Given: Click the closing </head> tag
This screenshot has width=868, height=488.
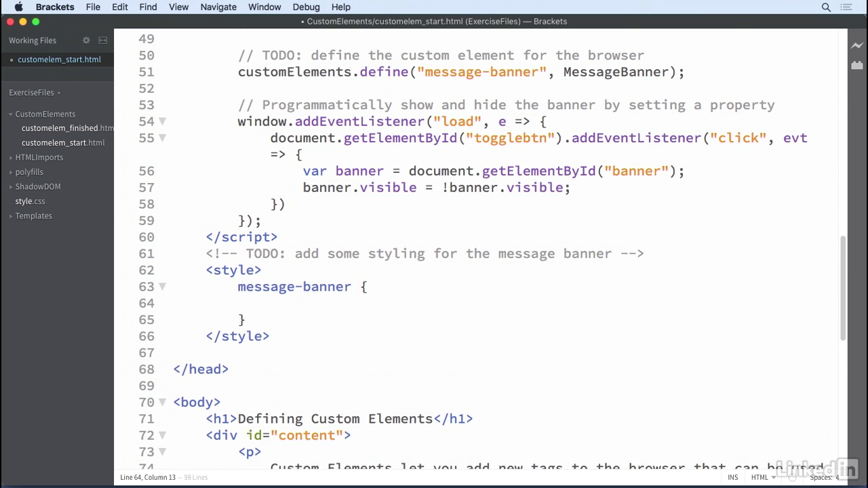Looking at the screenshot, I should coord(201,369).
